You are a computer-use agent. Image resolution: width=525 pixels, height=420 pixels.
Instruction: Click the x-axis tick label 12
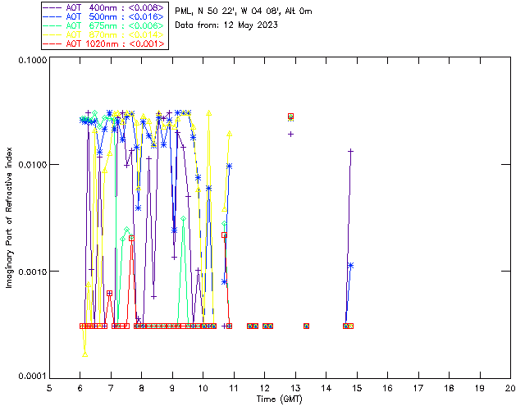pos(264,388)
